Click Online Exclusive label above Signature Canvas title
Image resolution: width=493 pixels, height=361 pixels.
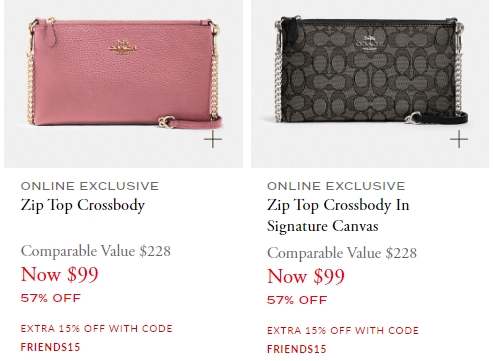(336, 186)
